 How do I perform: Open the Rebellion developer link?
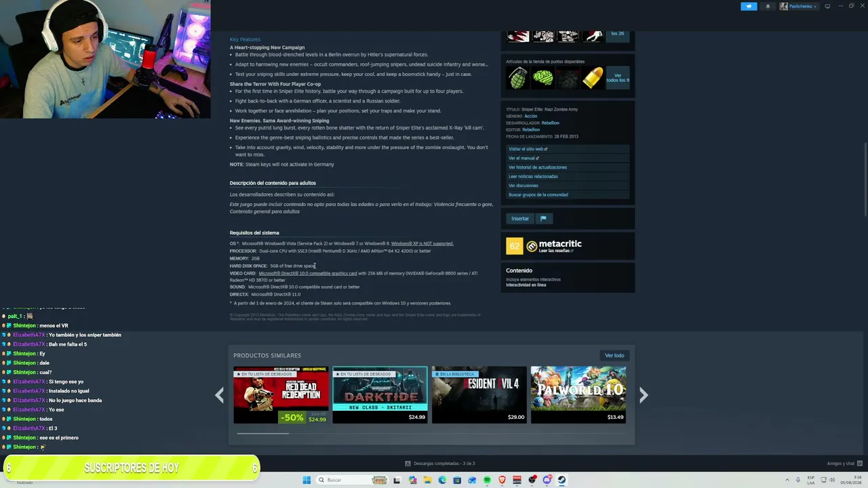click(550, 123)
